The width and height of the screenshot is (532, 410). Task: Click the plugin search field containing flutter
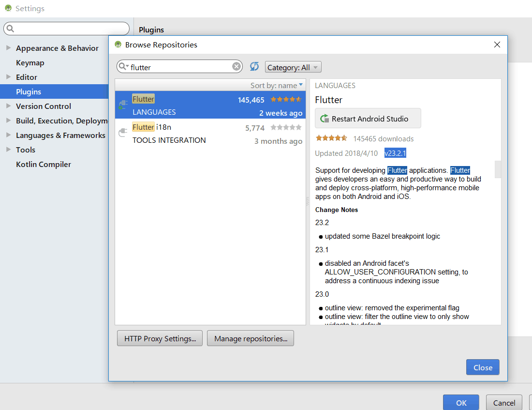180,67
